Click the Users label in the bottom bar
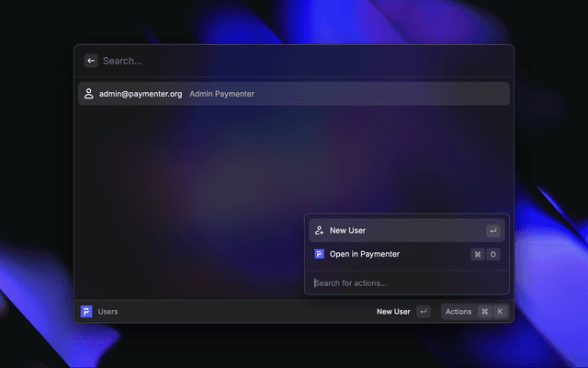 click(x=107, y=312)
